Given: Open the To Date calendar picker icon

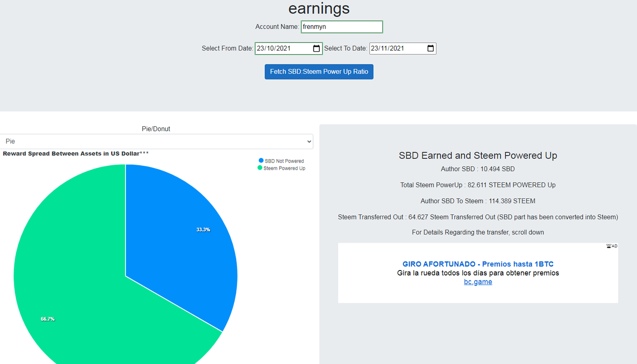Looking at the screenshot, I should pyautogui.click(x=431, y=48).
